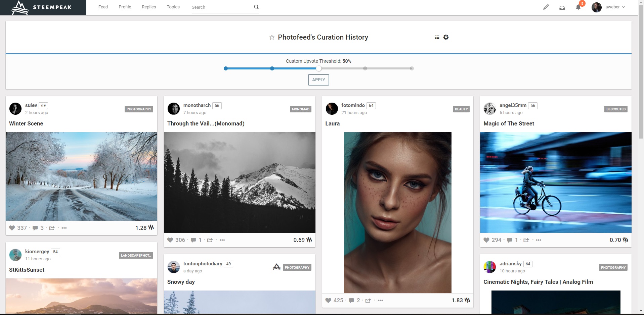The image size is (644, 315).
Task: Open comments on the Laura post
Action: point(351,301)
